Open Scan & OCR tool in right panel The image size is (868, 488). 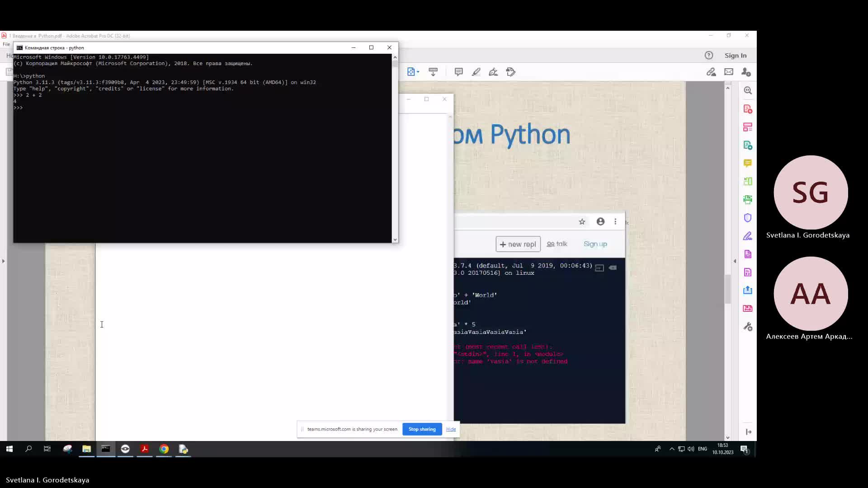click(x=748, y=199)
